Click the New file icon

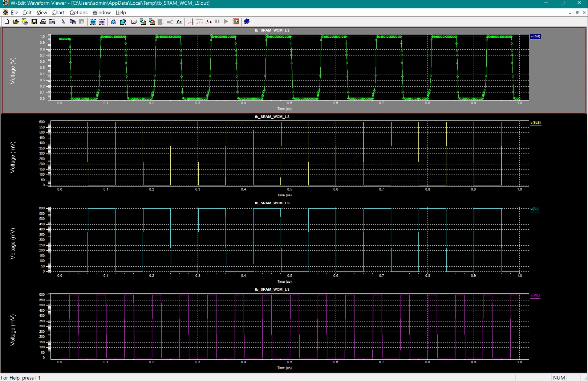(x=7, y=22)
